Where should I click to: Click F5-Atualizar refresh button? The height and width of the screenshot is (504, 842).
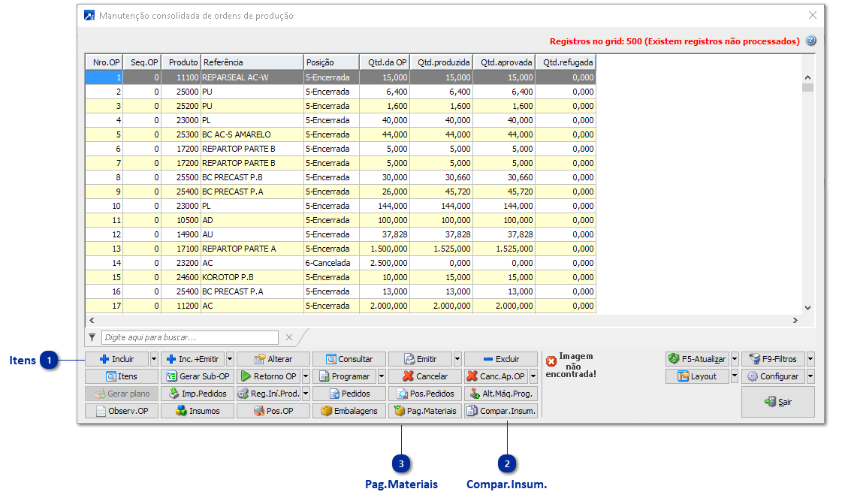coord(697,359)
